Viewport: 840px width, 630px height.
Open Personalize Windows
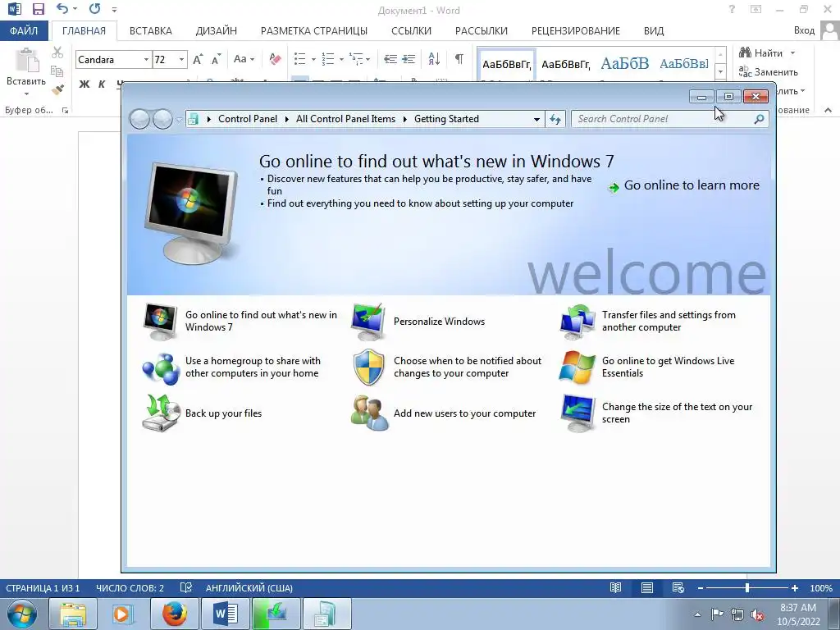tap(418, 322)
